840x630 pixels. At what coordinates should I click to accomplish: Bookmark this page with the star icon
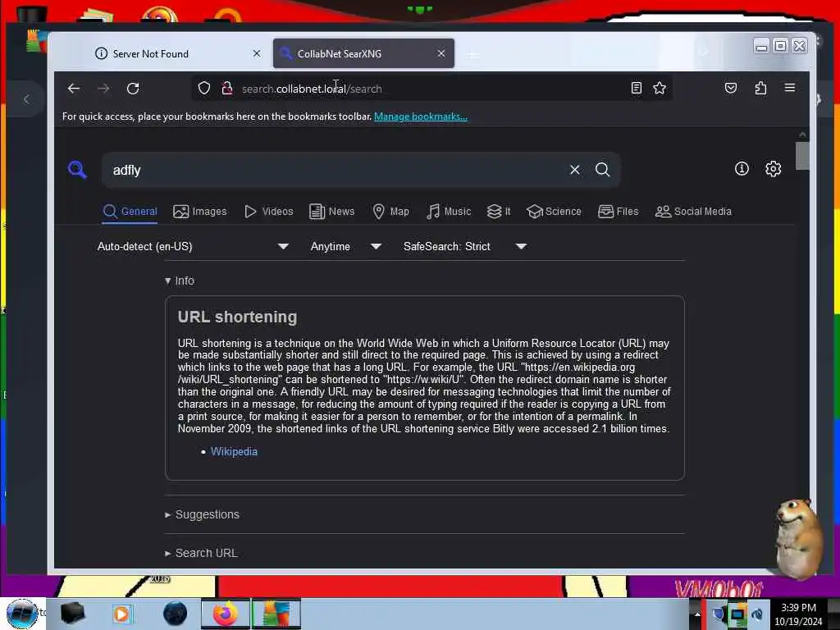pos(660,89)
